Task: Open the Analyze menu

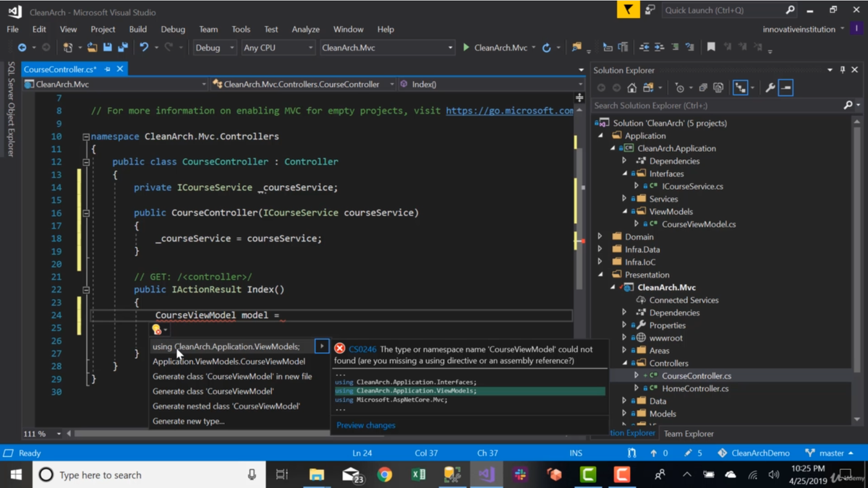Action: [305, 30]
